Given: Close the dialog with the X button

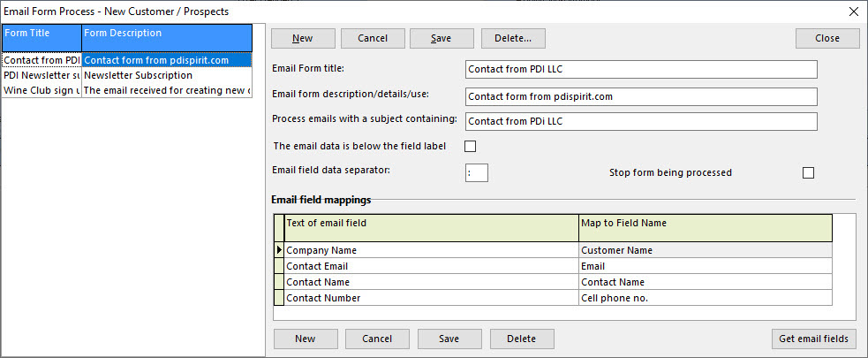Looking at the screenshot, I should tap(853, 11).
